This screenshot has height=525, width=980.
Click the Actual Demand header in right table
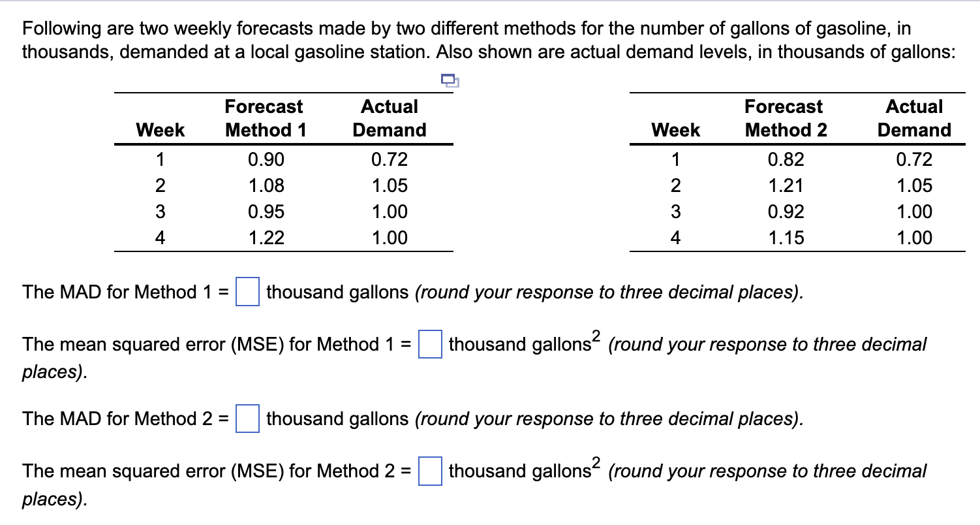pyautogui.click(x=915, y=118)
